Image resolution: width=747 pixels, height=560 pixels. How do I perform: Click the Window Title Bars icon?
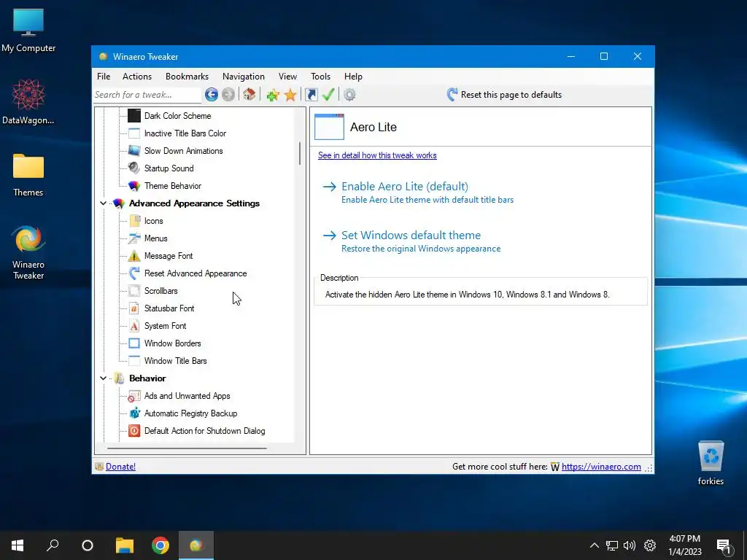134,361
